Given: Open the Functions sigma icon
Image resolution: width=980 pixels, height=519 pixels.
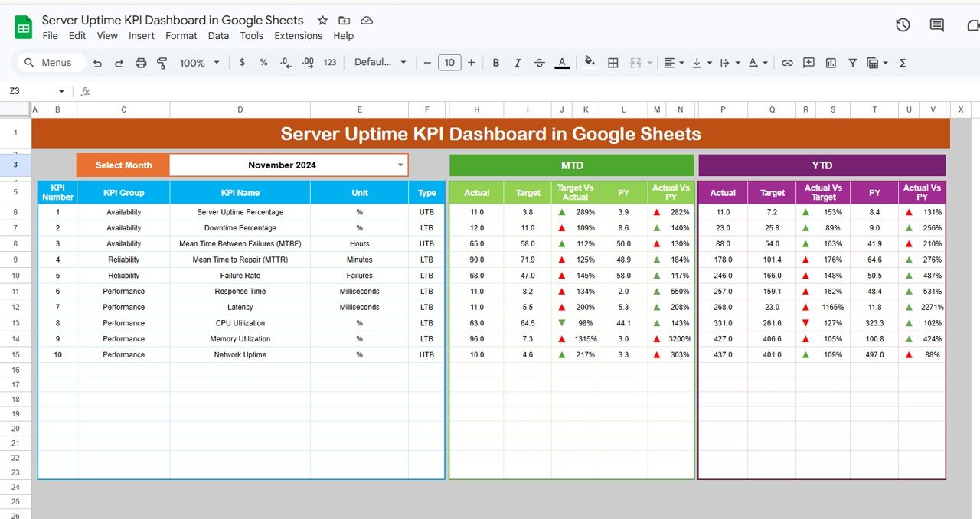Looking at the screenshot, I should 902,63.
